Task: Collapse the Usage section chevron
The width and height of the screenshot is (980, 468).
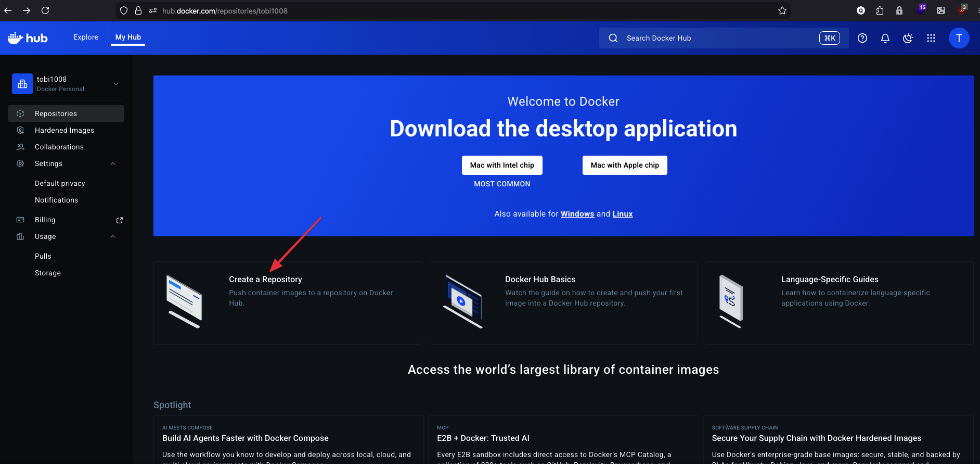Action: pos(113,237)
